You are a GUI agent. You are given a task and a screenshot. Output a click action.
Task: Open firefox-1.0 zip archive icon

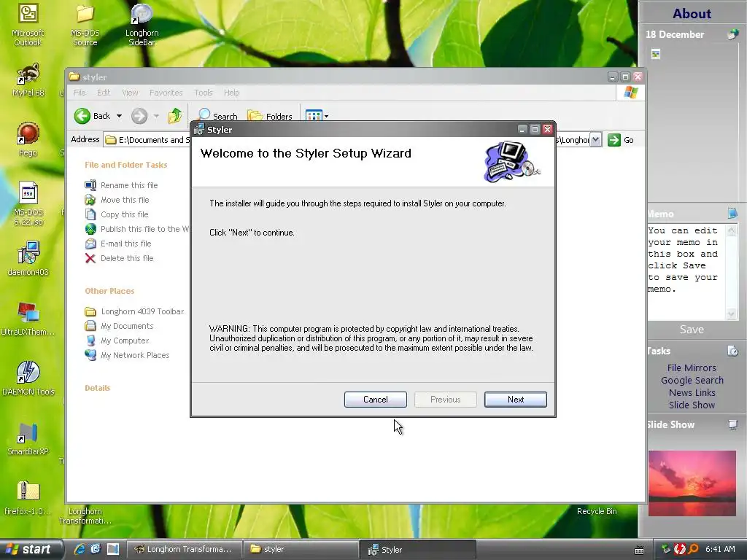tap(28, 498)
